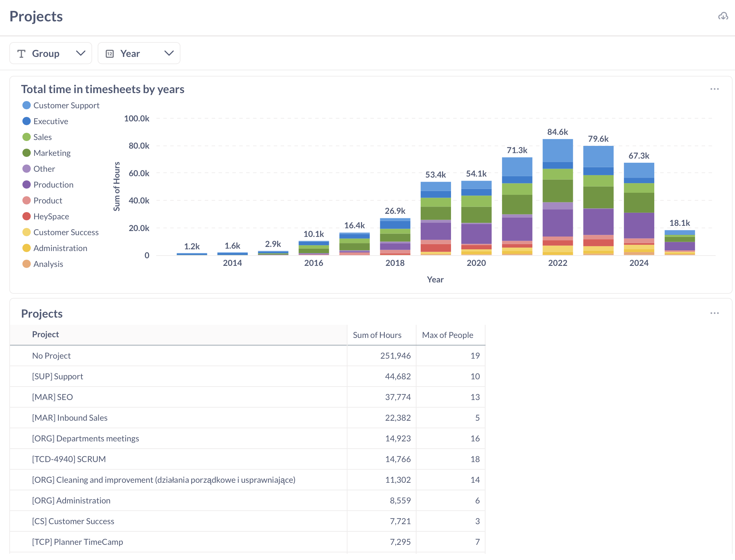Toggle Executive series in legend
The width and height of the screenshot is (735, 560).
tap(46, 121)
